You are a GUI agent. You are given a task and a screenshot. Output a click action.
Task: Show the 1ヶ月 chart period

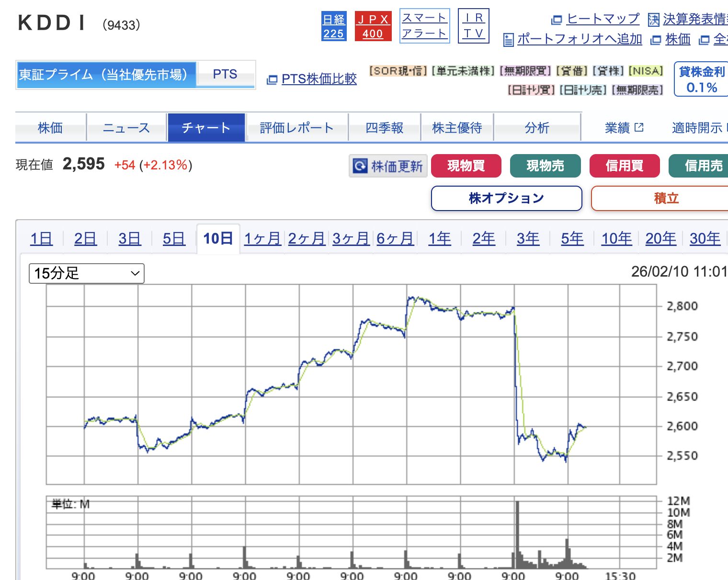262,238
